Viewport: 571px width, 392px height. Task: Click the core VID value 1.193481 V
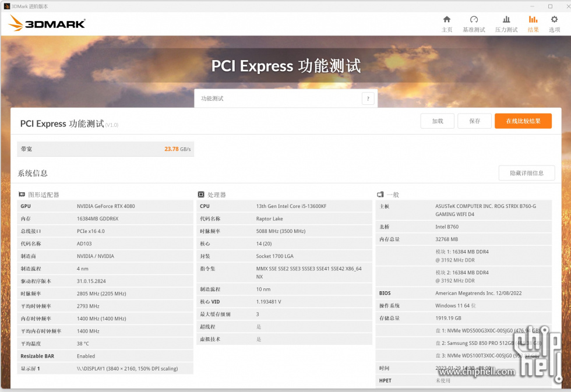(x=269, y=302)
